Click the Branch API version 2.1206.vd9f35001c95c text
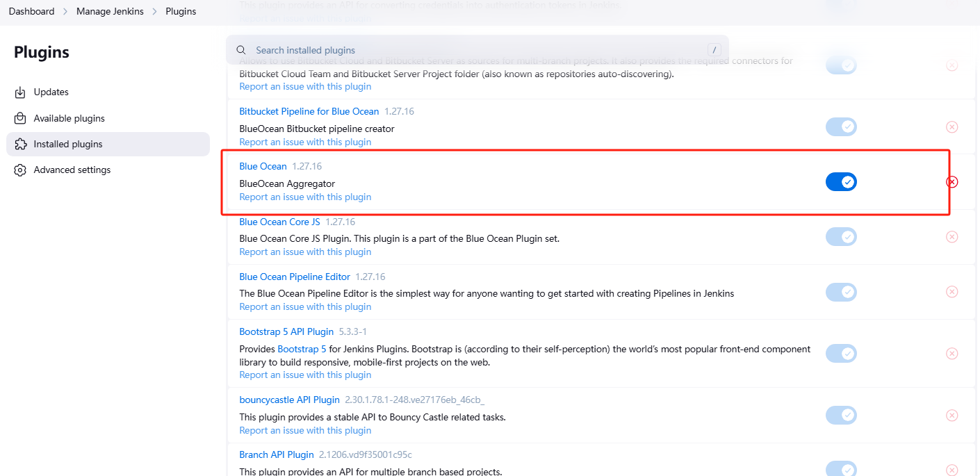980x476 pixels. [x=366, y=454]
